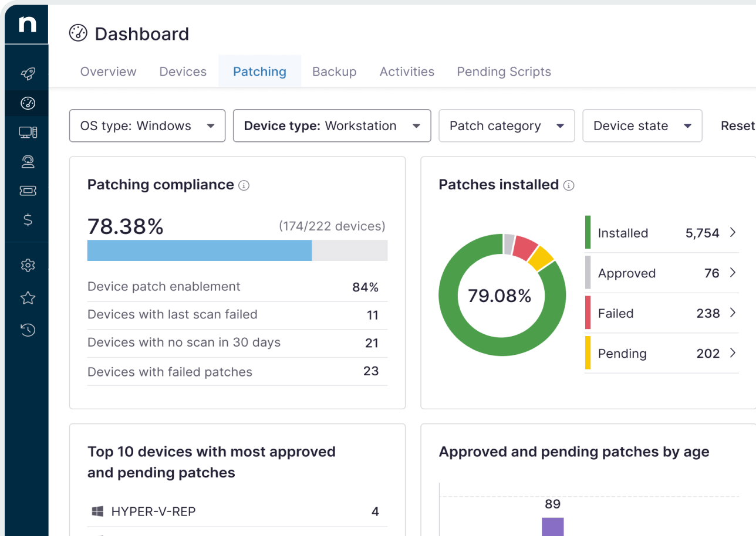Click the 78.38% compliance value
756x536 pixels.
(126, 226)
